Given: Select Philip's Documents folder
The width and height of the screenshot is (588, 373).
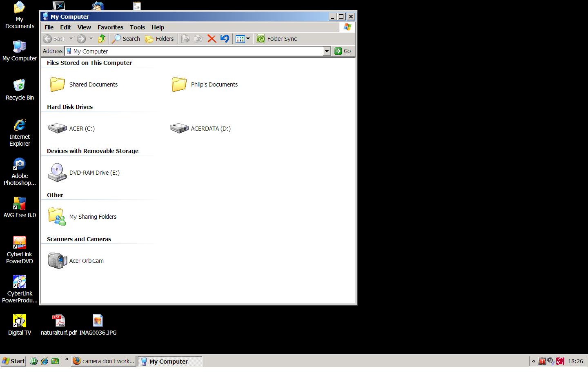Looking at the screenshot, I should (204, 84).
